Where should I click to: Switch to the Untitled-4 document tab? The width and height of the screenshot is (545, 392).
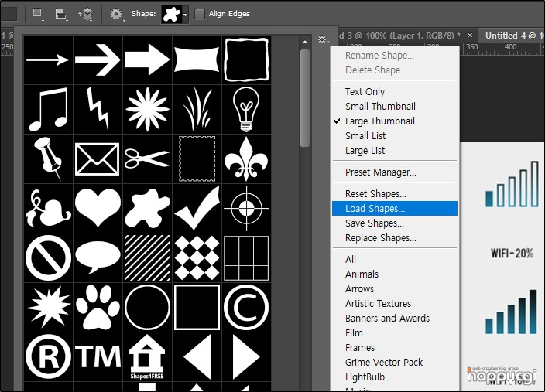pyautogui.click(x=512, y=36)
